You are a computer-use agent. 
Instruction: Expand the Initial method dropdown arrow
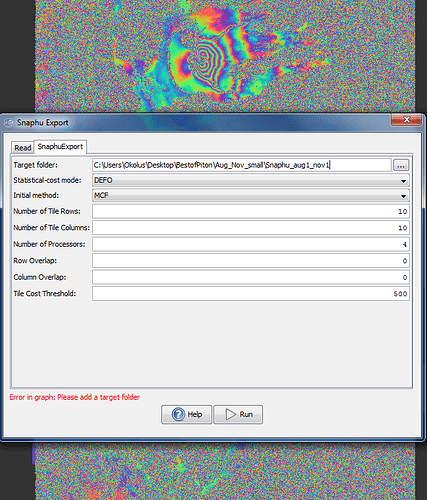[403, 196]
